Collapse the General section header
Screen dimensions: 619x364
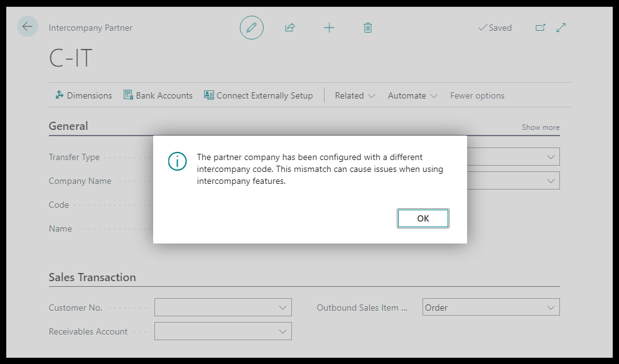pyautogui.click(x=68, y=126)
